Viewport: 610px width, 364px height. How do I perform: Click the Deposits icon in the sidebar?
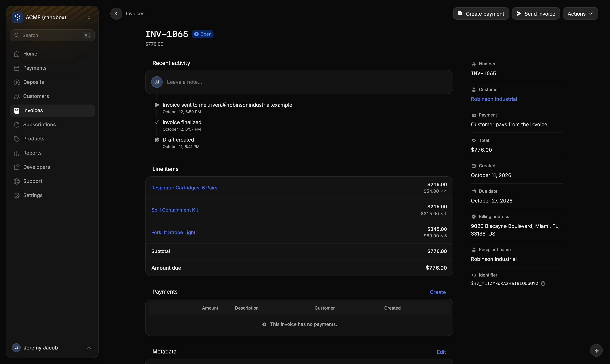17,82
